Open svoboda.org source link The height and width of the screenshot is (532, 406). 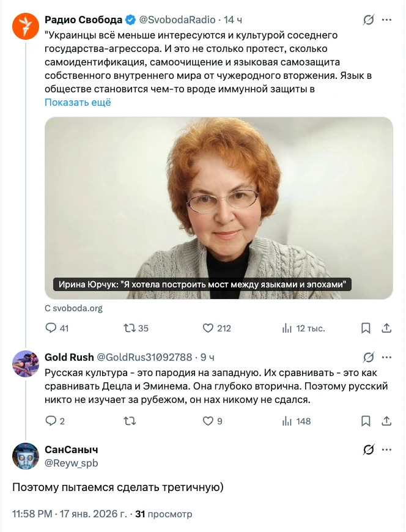(x=74, y=308)
